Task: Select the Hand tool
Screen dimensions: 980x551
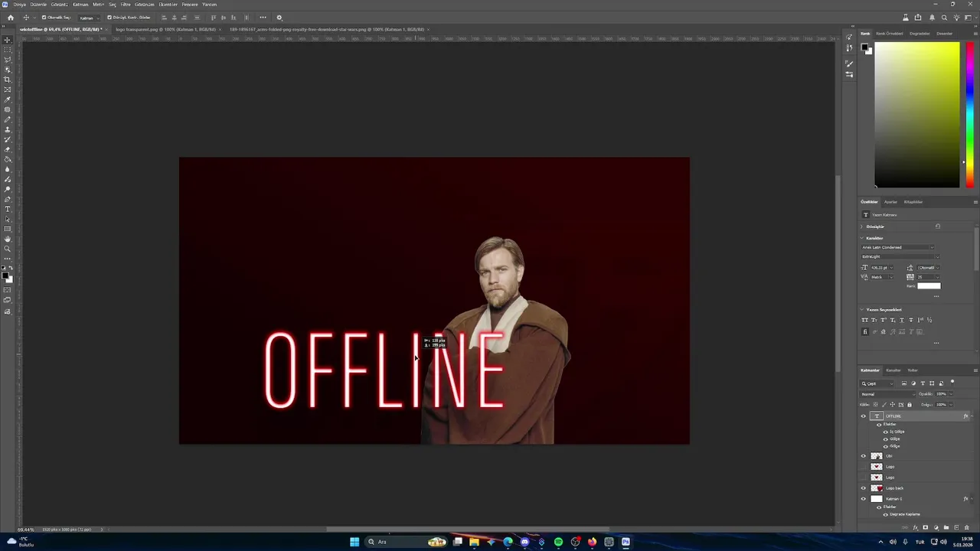Action: pos(8,239)
